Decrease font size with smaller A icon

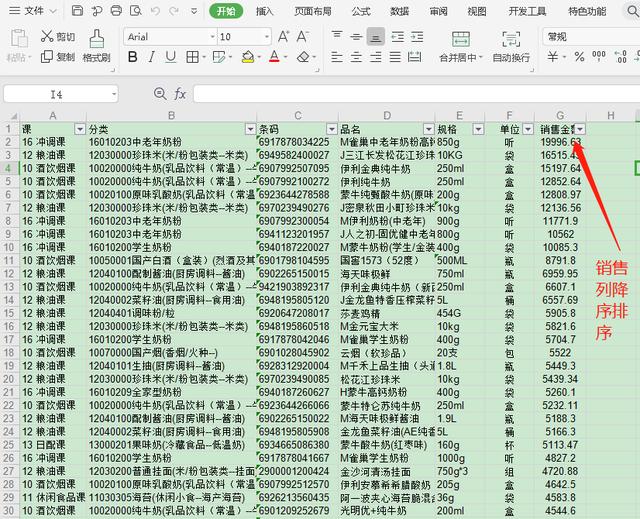coord(302,37)
